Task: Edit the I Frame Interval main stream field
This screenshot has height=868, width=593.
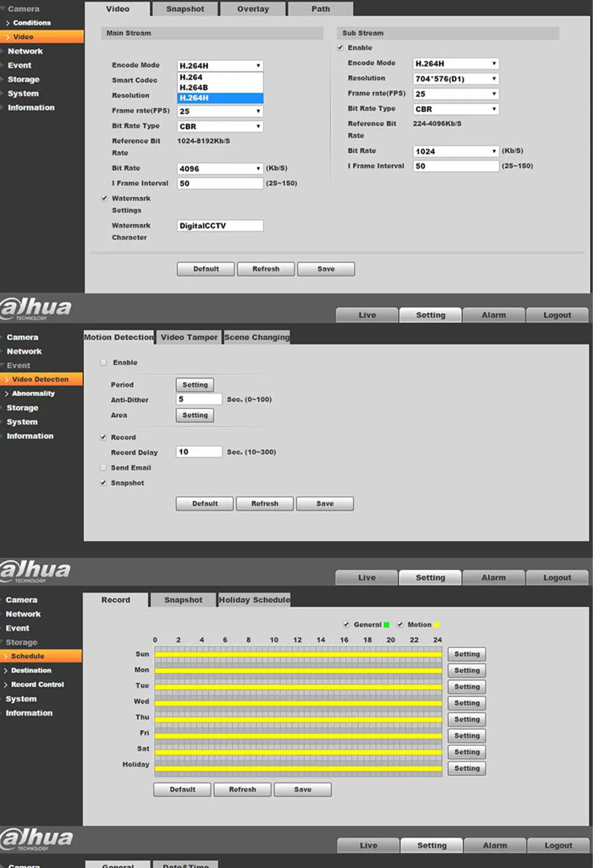Action: coord(220,183)
